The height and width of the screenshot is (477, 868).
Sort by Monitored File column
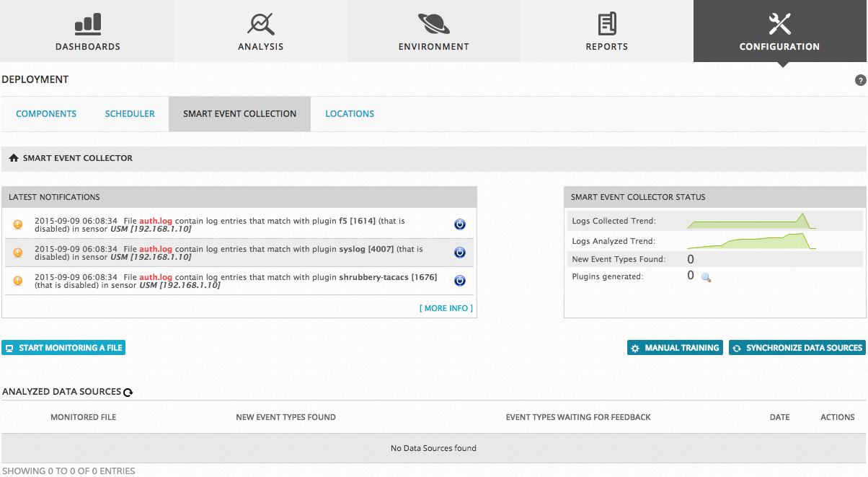point(83,417)
